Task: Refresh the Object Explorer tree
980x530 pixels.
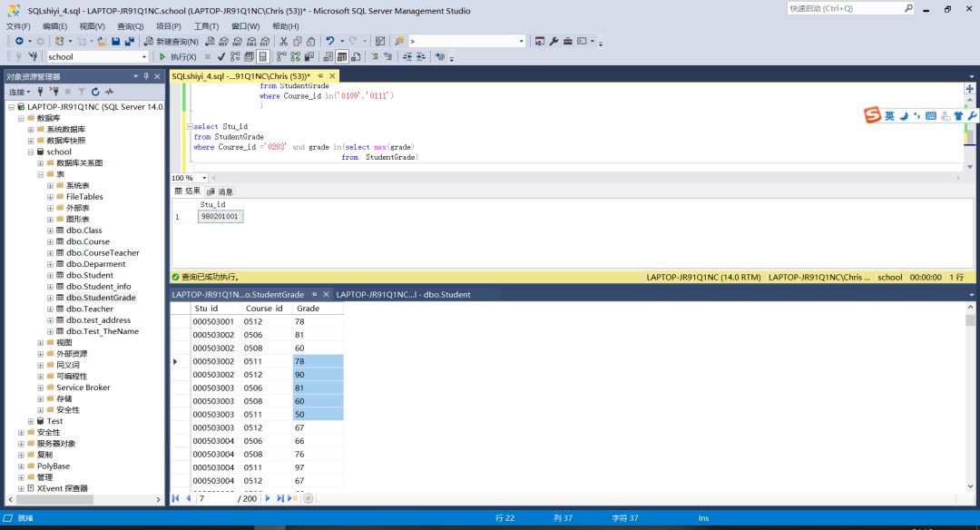Action: (x=95, y=92)
